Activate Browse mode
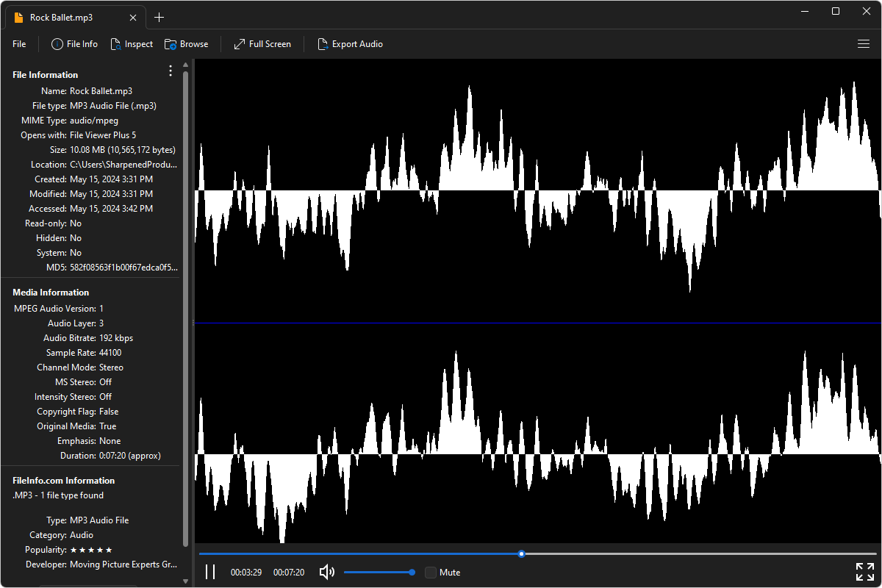This screenshot has height=588, width=882. click(186, 43)
